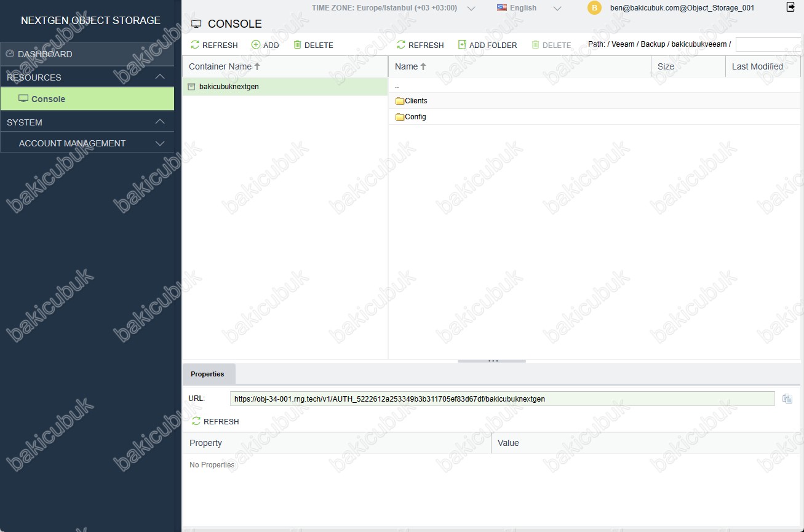
Task: Click the monitor icon beside CONSOLE heading
Action: click(x=197, y=24)
